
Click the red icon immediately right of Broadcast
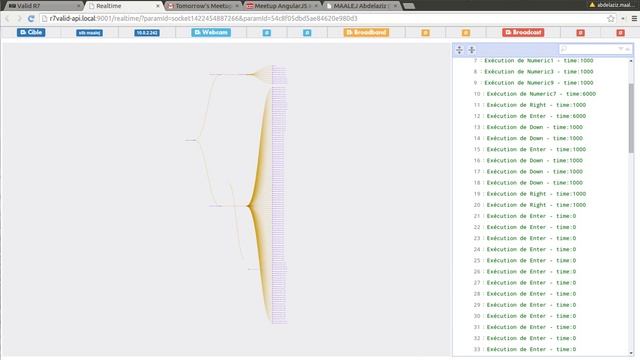(x=580, y=33)
